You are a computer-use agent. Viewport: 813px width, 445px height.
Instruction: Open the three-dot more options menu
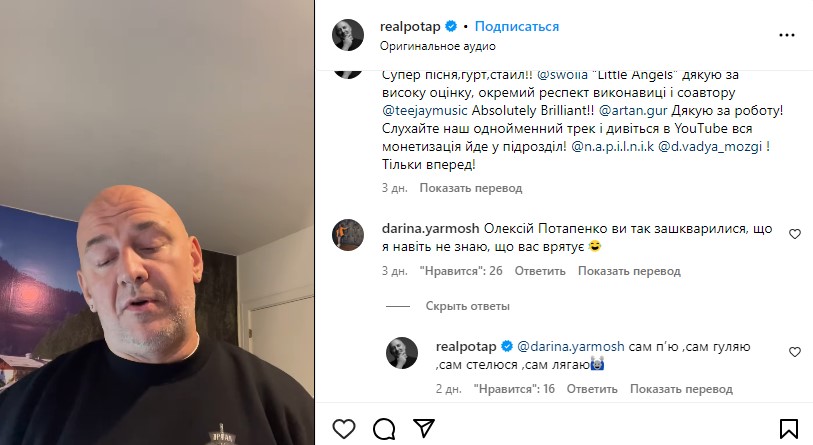pos(787,35)
